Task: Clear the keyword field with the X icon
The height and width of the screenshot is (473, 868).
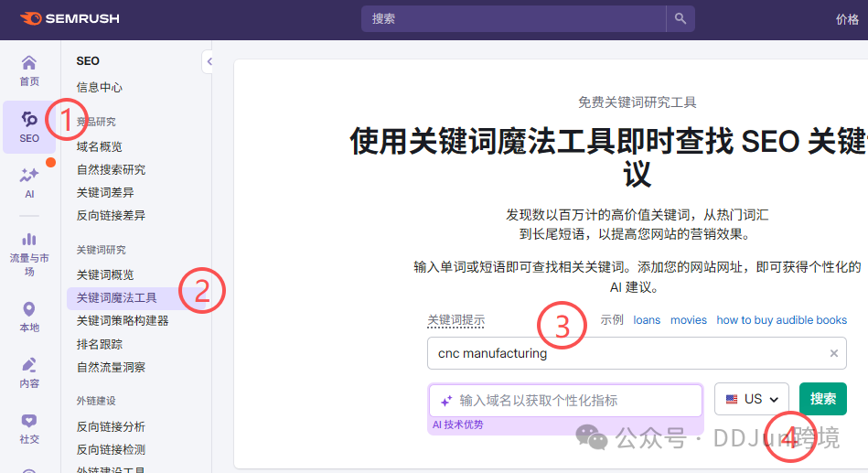Action: point(833,353)
